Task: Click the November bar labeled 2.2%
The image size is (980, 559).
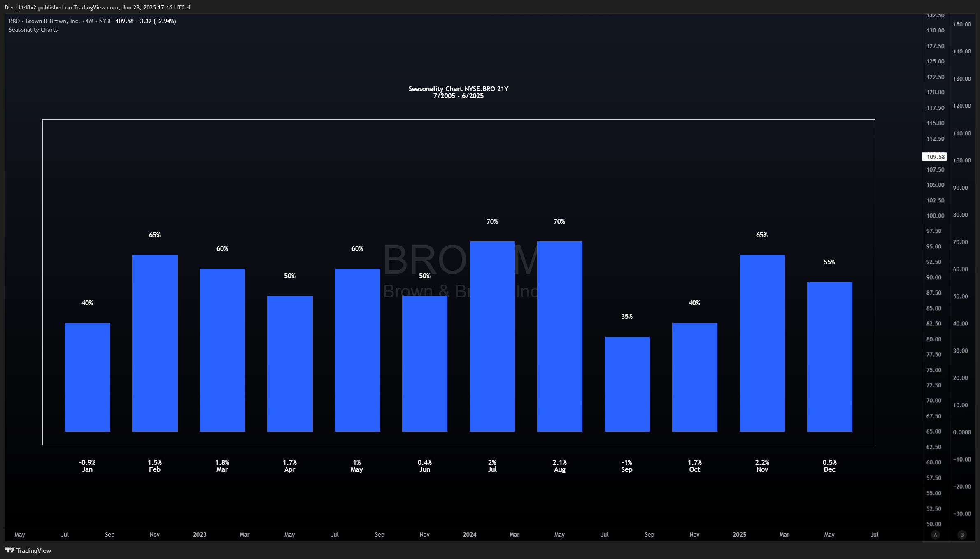Action: [x=762, y=343]
